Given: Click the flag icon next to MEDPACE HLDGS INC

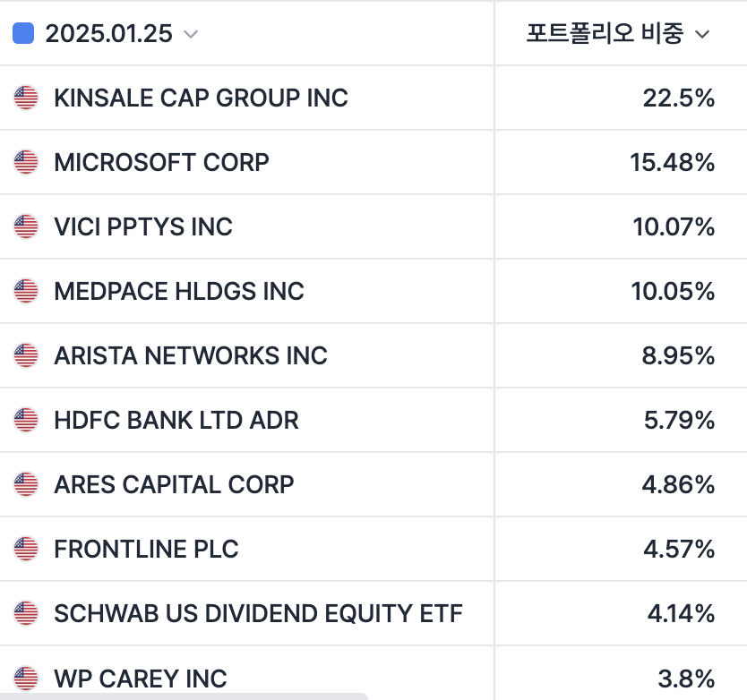Looking at the screenshot, I should (26, 291).
